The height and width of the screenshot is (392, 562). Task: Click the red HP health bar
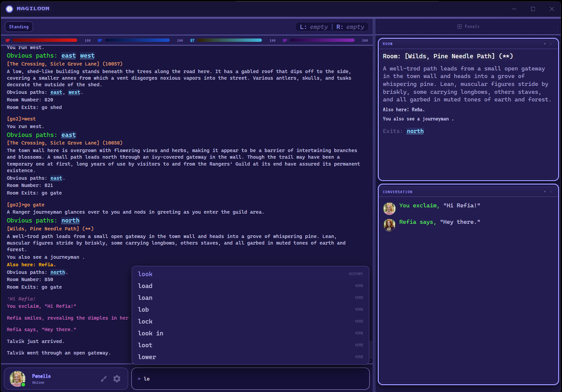pyautogui.click(x=45, y=40)
